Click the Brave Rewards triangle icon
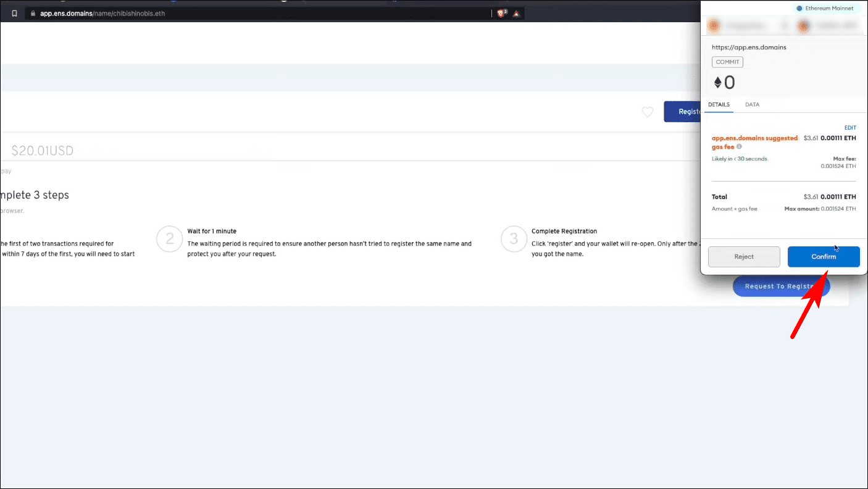 [516, 13]
